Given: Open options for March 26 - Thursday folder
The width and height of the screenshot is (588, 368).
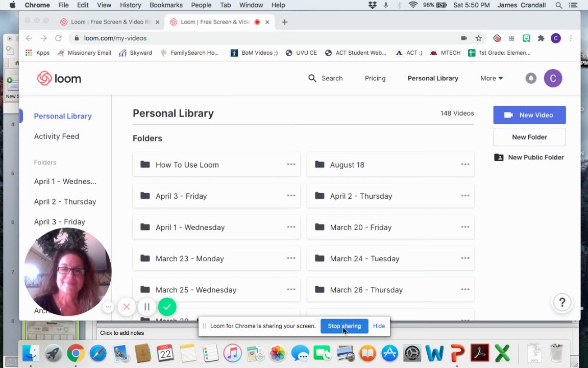Looking at the screenshot, I should tap(465, 289).
